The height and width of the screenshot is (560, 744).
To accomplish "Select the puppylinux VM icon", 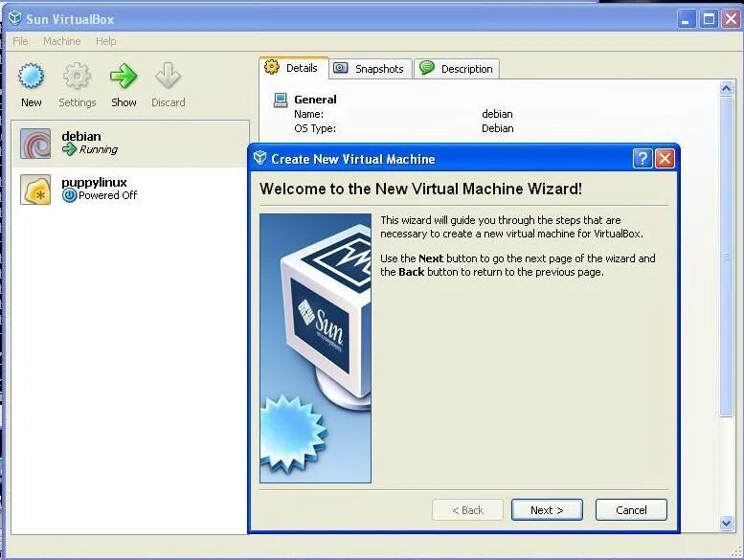I will point(35,190).
